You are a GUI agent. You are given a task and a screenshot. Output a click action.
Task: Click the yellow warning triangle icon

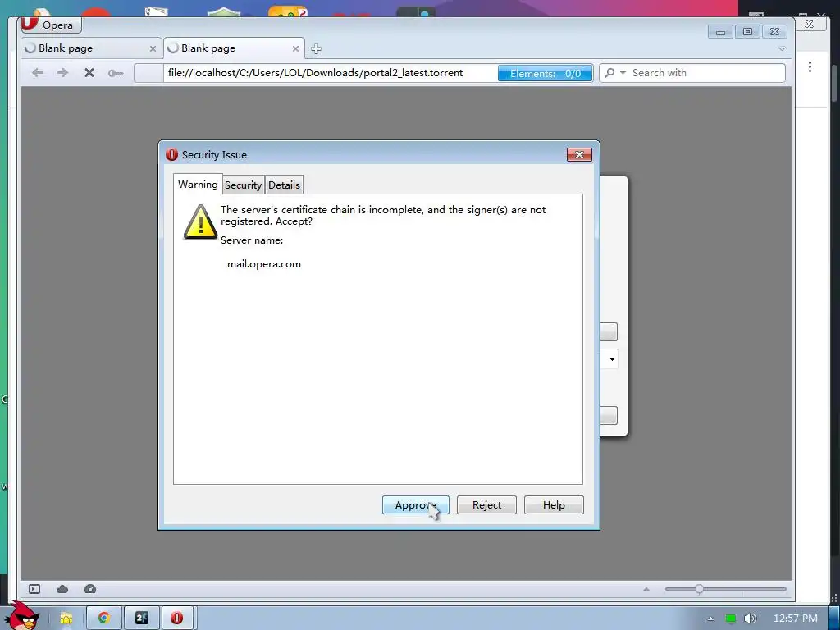point(200,221)
